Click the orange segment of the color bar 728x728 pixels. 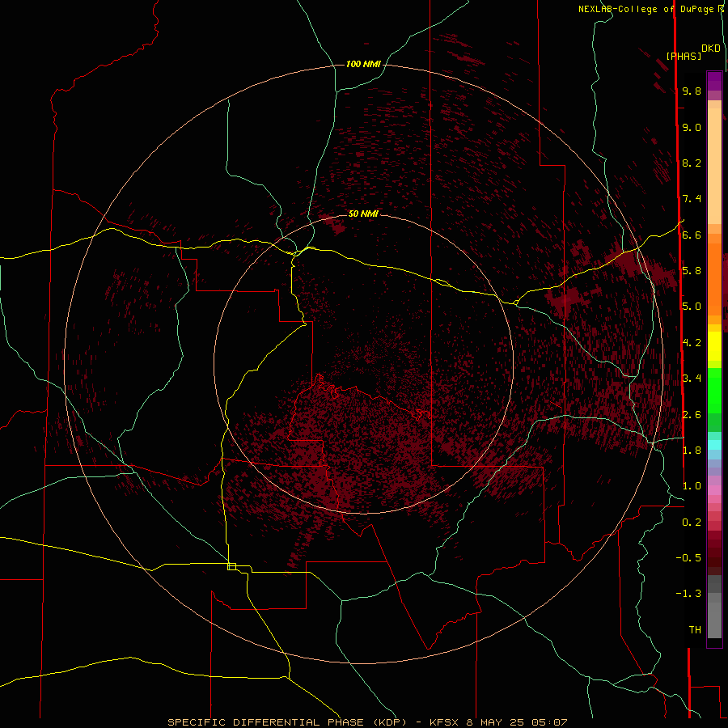714,278
